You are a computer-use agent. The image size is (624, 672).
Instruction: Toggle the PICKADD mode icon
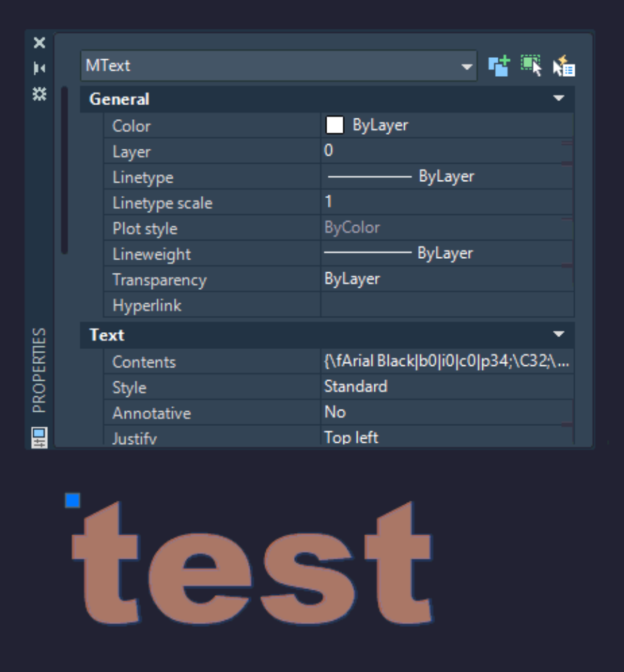pos(500,66)
